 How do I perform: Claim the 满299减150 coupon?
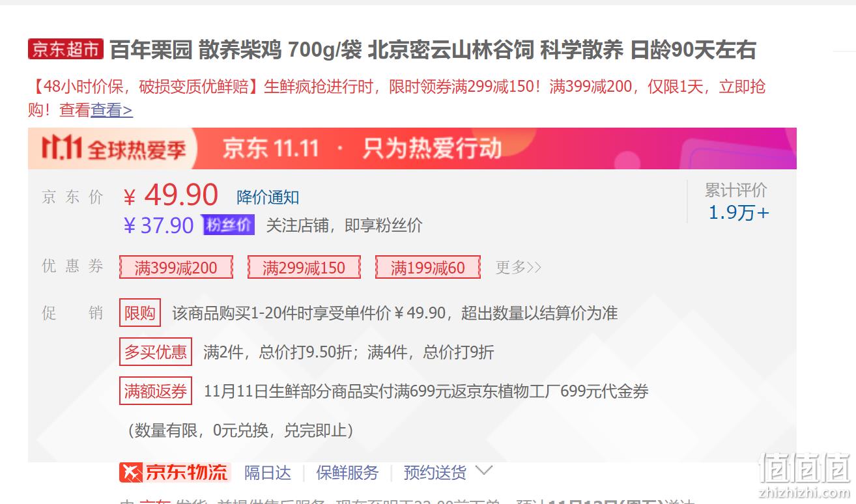pos(304,268)
